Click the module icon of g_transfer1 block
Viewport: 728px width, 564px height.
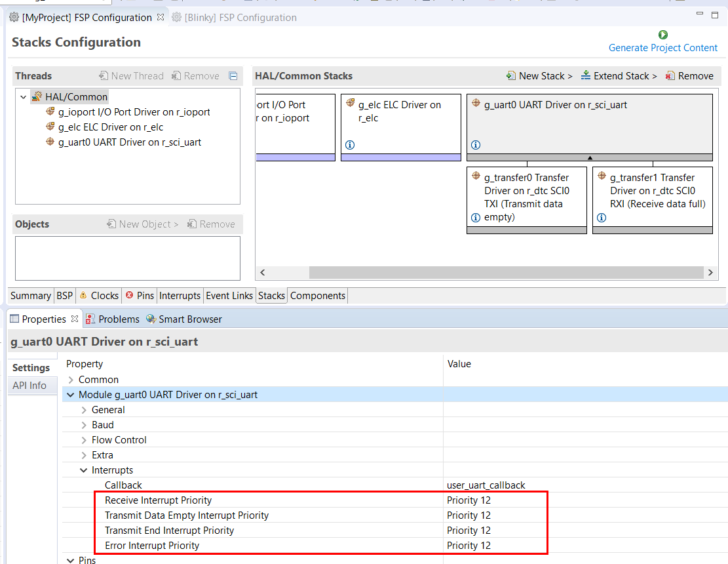tap(602, 176)
